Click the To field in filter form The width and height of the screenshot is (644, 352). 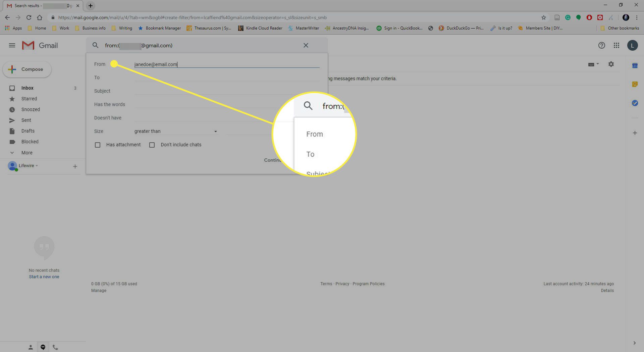pyautogui.click(x=227, y=78)
